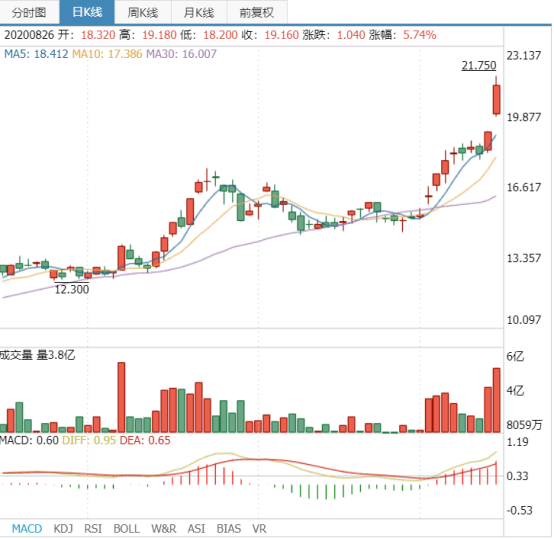This screenshot has height=539, width=554.
Task: Click the DEA: 0.65 value
Action: pos(145,440)
